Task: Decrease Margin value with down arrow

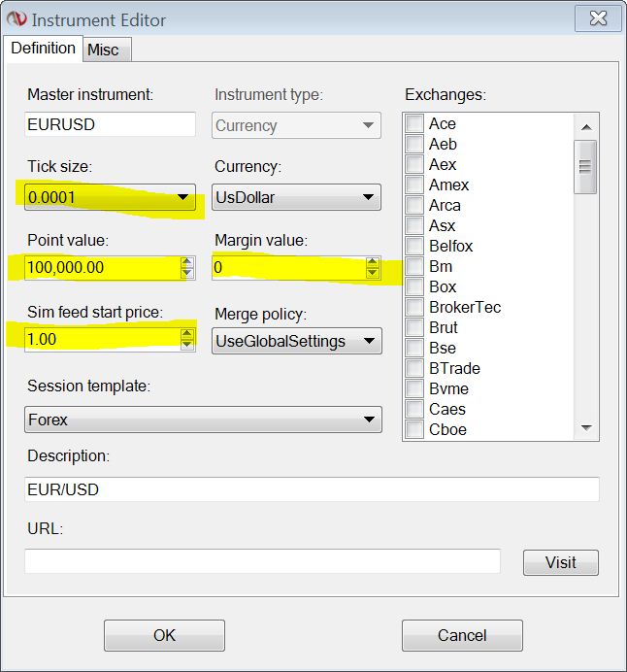Action: 374,273
